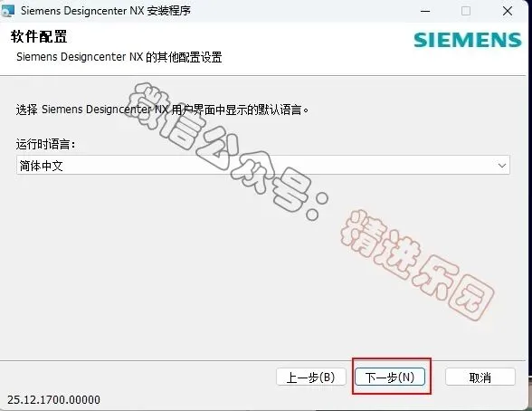Click the 软件配置 heading
This screenshot has width=532, height=411.
[x=39, y=36]
